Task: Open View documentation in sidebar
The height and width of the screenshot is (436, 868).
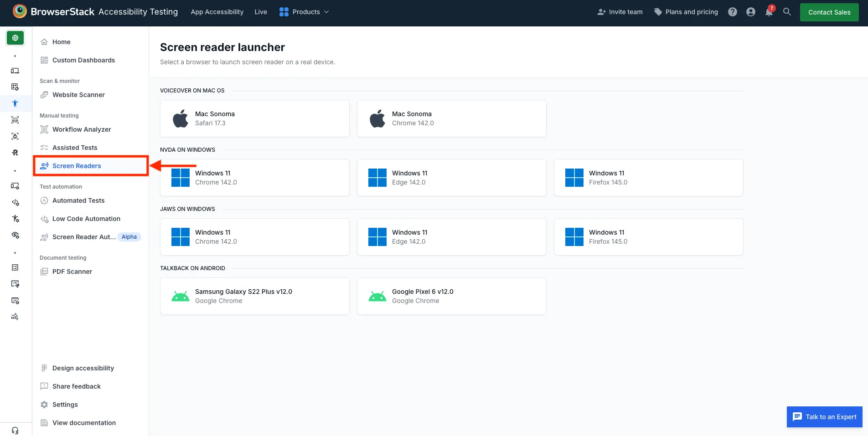Action: (x=83, y=423)
